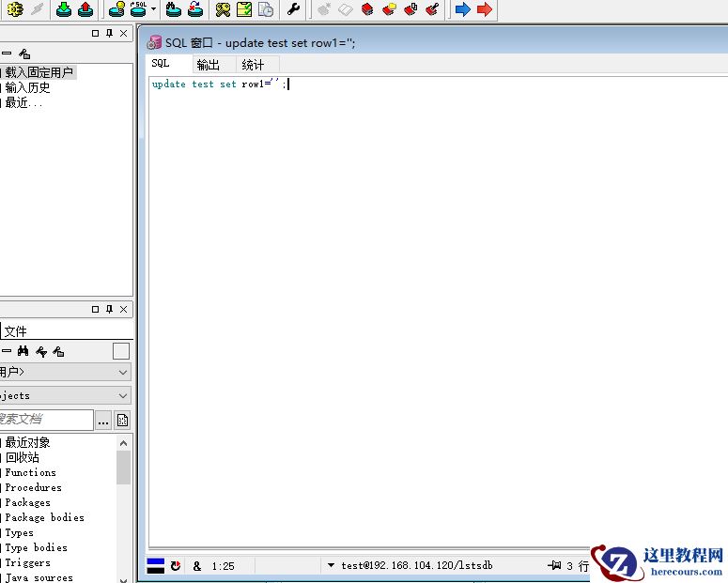The width and height of the screenshot is (728, 583).
Task: Click the SQL database toolbar icon
Action: tap(138, 9)
